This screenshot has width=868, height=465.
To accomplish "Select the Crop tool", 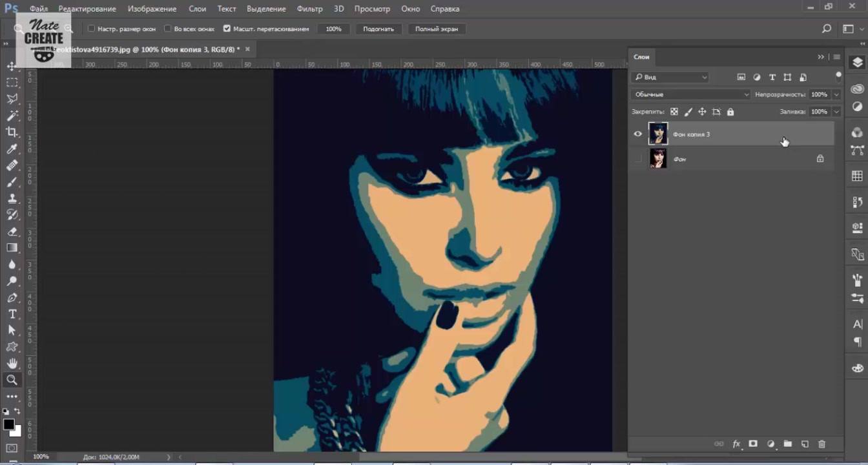I will (12, 132).
